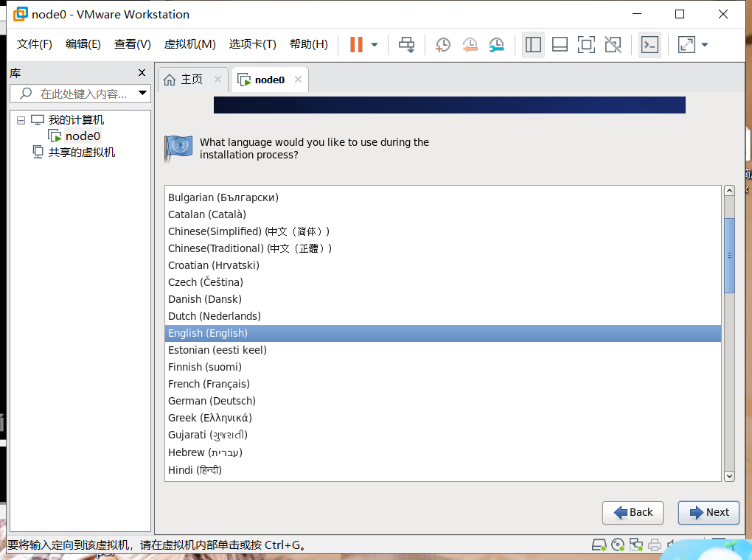Select Croatian (Hrvatski) language

click(442, 265)
